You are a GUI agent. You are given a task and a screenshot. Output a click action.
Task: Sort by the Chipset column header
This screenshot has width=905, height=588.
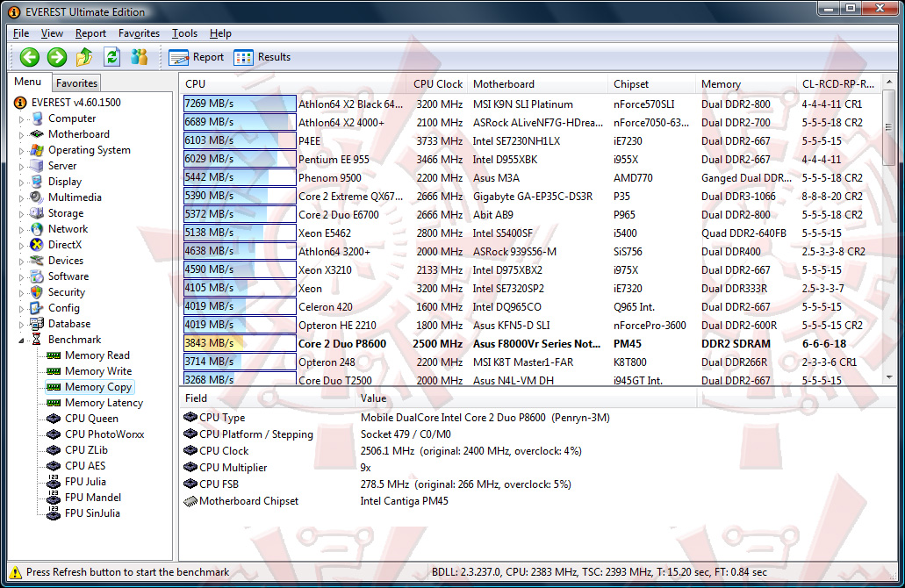(x=651, y=84)
